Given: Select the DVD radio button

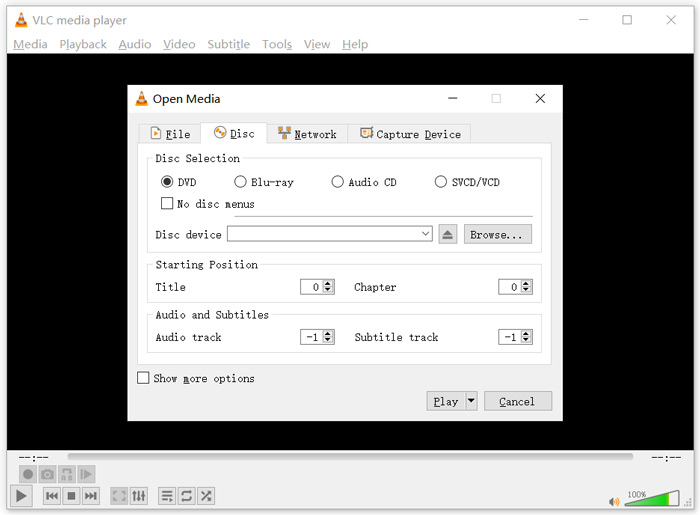Looking at the screenshot, I should pyautogui.click(x=167, y=182).
